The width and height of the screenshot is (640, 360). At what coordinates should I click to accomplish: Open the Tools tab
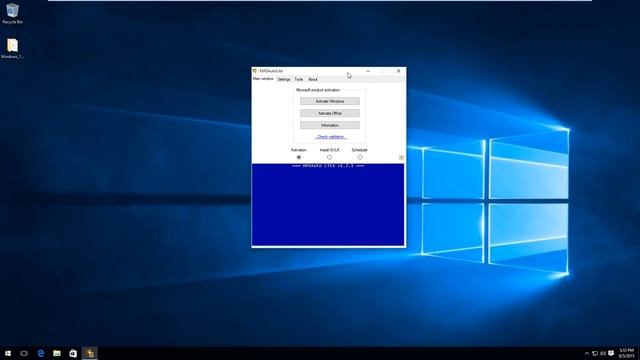299,79
